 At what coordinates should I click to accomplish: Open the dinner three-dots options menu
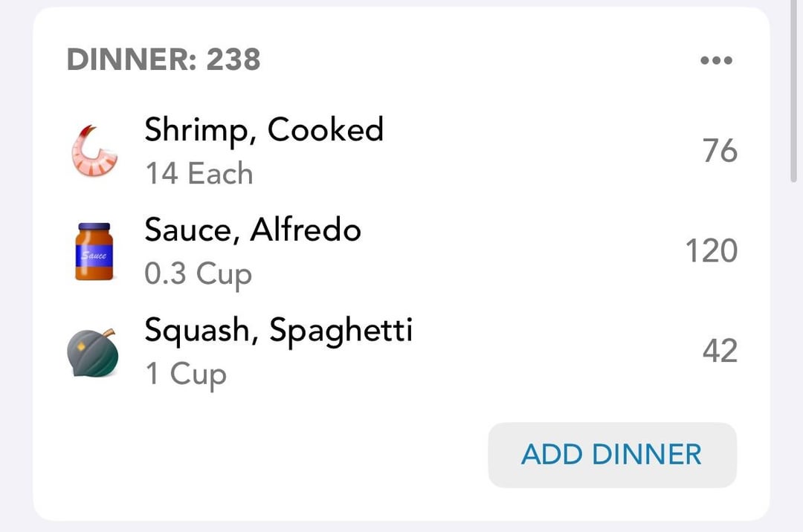coord(716,60)
